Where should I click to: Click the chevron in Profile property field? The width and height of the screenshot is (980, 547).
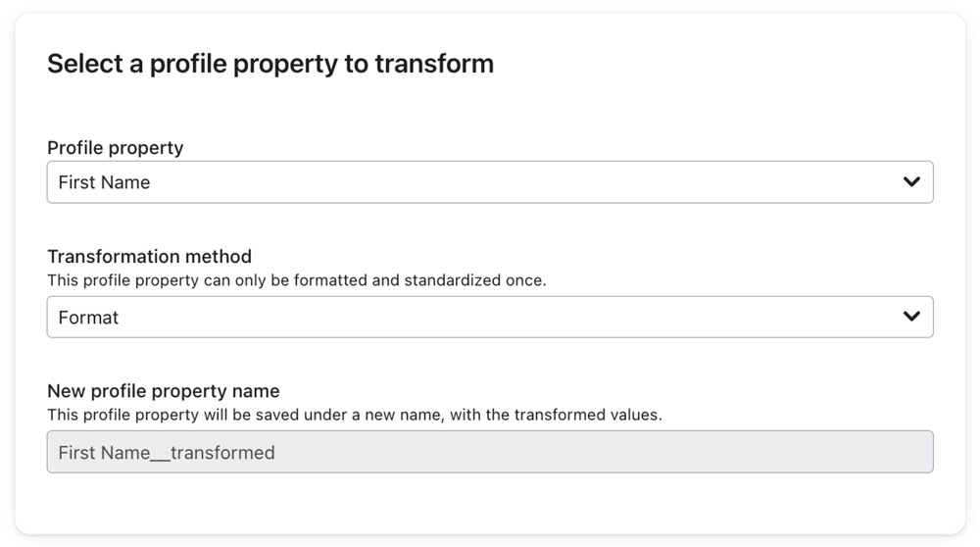911,182
